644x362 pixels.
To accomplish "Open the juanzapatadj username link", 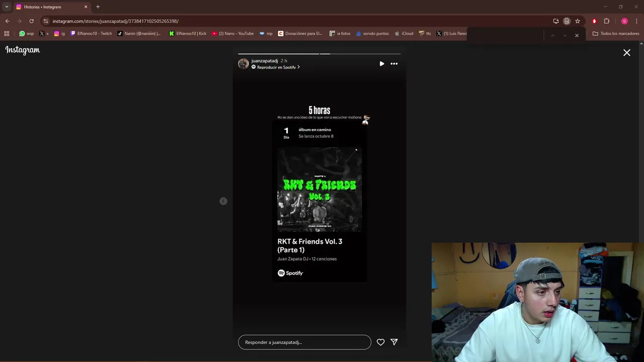I will coord(265,61).
